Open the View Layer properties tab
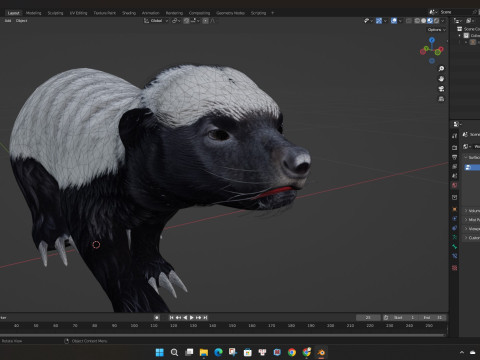This screenshot has width=480, height=360. [455, 166]
